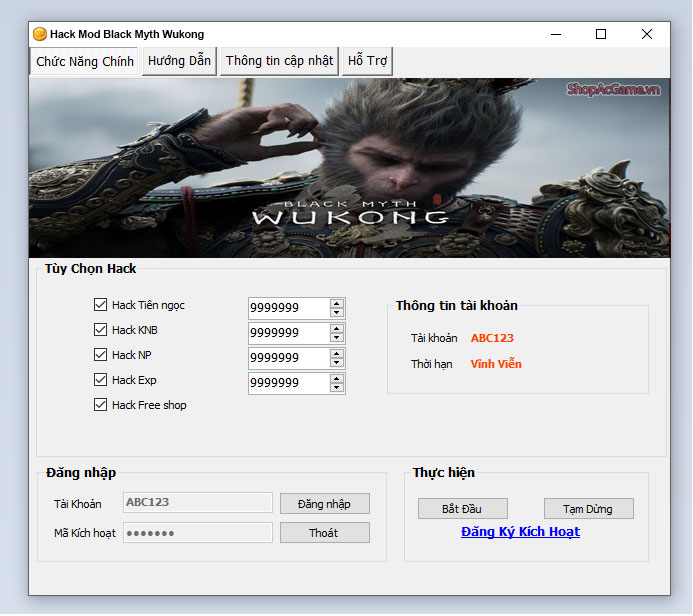This screenshot has height=616, width=693.
Task: Click the Bắt Đầu button
Action: coord(462,509)
